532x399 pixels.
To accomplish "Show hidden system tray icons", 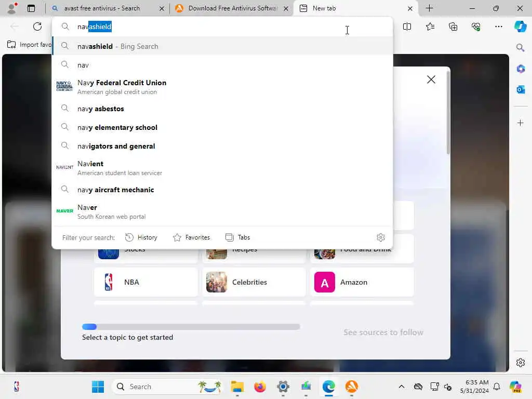I will (x=402, y=387).
